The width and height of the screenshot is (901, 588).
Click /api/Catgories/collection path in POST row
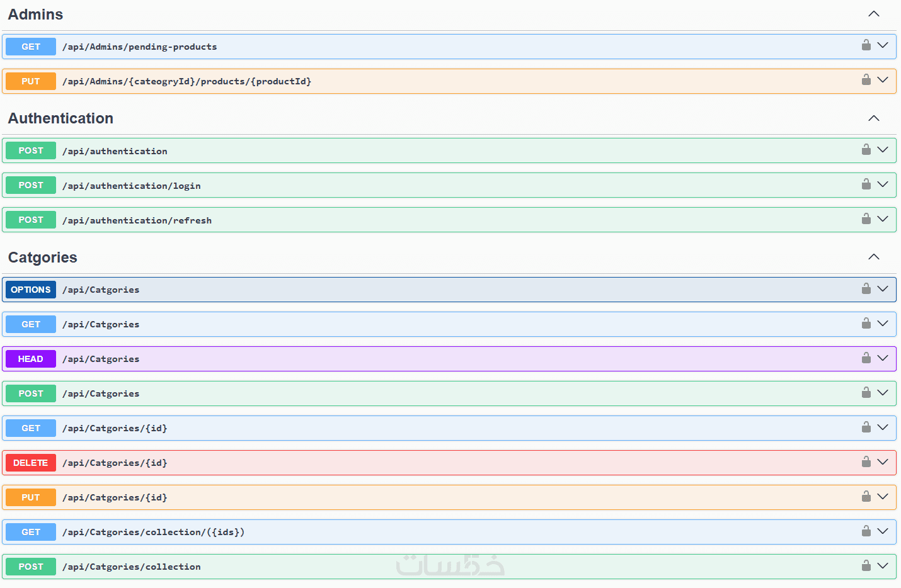[131, 567]
